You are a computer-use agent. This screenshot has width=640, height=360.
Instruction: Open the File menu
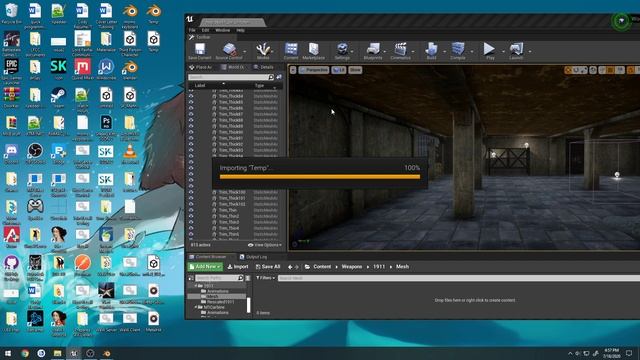tap(192, 30)
